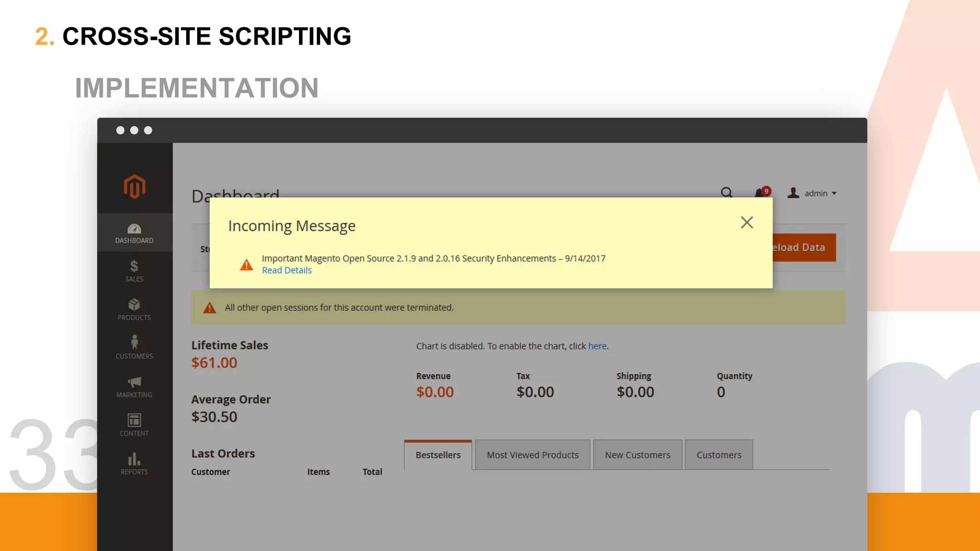Screen dimensions: 980x551
Task: Click the Items column header
Action: [318, 472]
